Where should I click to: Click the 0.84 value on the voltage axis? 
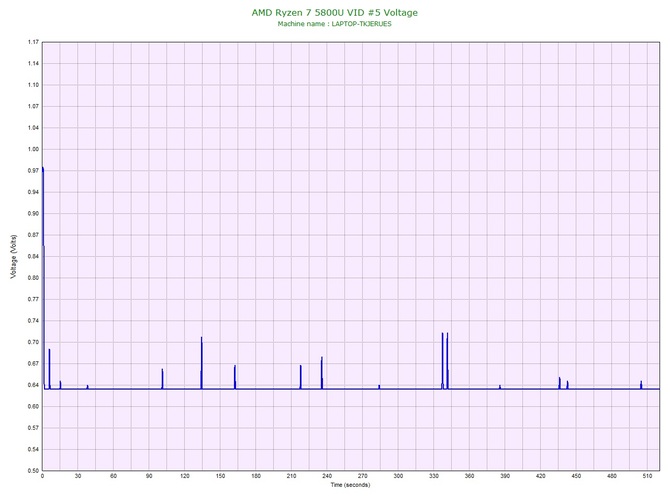coord(33,256)
